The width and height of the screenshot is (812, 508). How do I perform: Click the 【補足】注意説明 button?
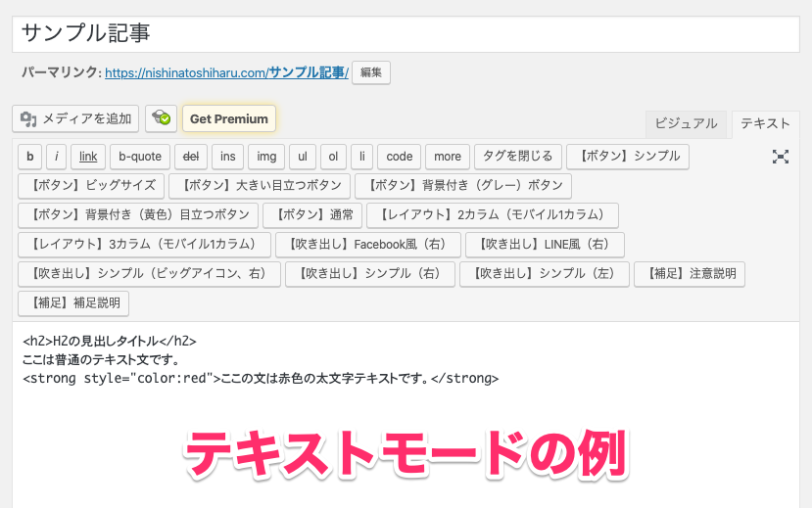[690, 274]
